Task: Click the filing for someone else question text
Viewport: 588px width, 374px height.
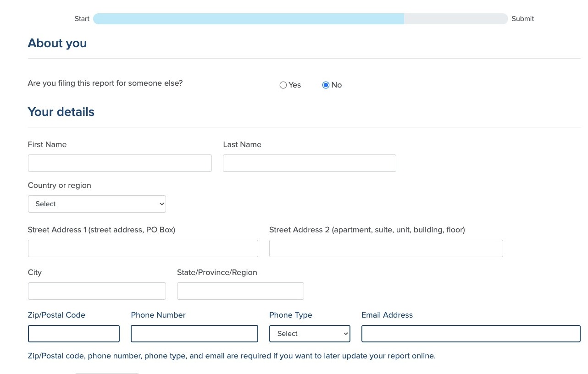Action: click(x=105, y=83)
